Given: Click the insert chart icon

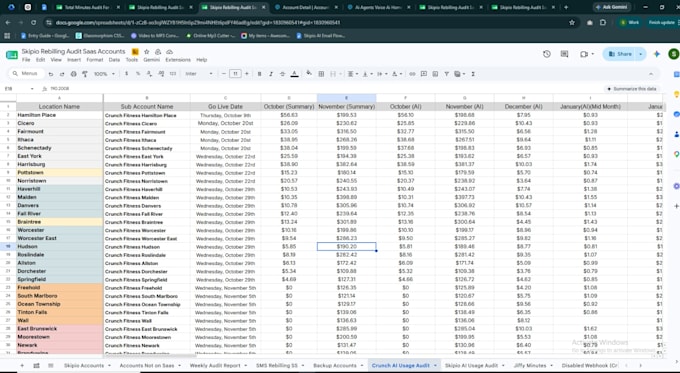Looking at the screenshot, I should pos(435,74).
